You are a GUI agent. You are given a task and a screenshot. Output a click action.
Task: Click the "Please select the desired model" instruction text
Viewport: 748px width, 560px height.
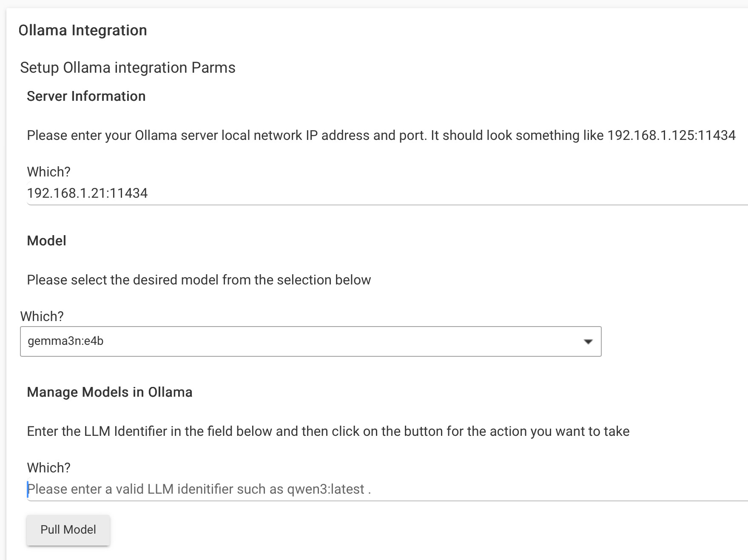(x=199, y=280)
